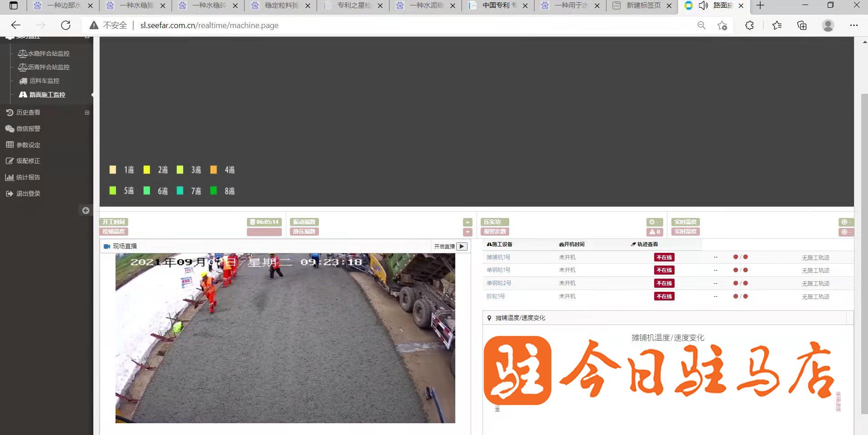868x435 pixels.
Task: Click the orange 4遍 legend color swatch
Action: click(x=213, y=170)
